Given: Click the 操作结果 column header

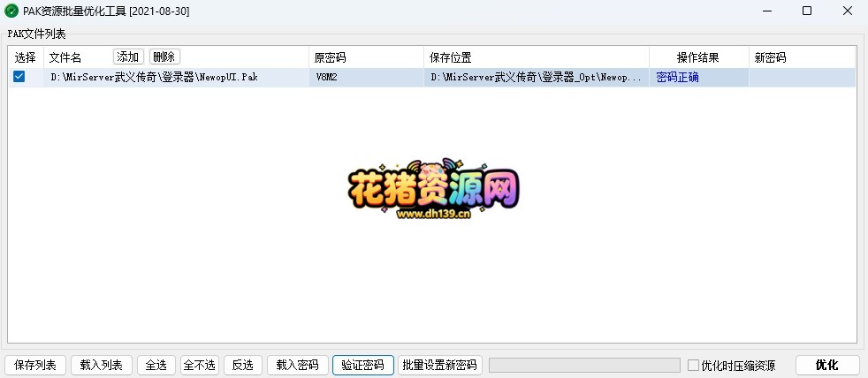Looking at the screenshot, I should click(x=698, y=57).
